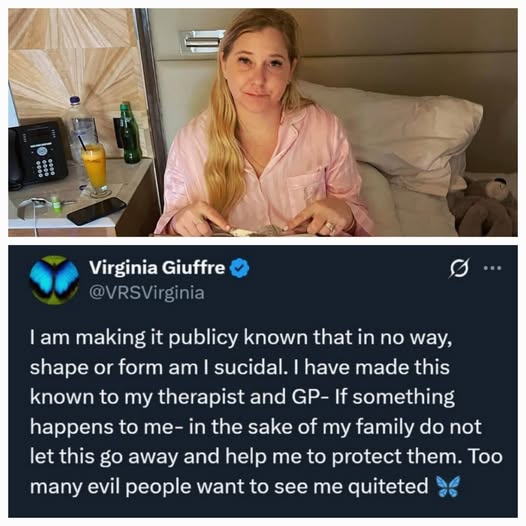Open the attached photo above the tweet
526x526 pixels.
pyautogui.click(x=263, y=122)
